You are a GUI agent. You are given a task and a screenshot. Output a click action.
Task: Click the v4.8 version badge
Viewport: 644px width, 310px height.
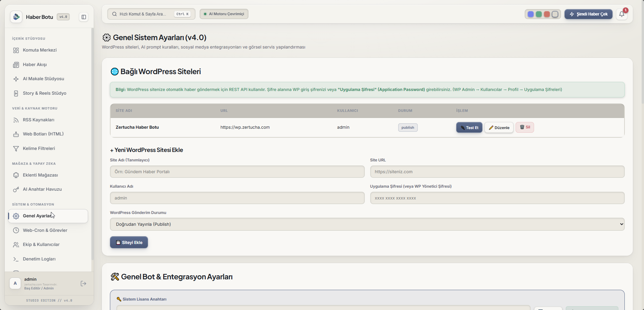(63, 17)
